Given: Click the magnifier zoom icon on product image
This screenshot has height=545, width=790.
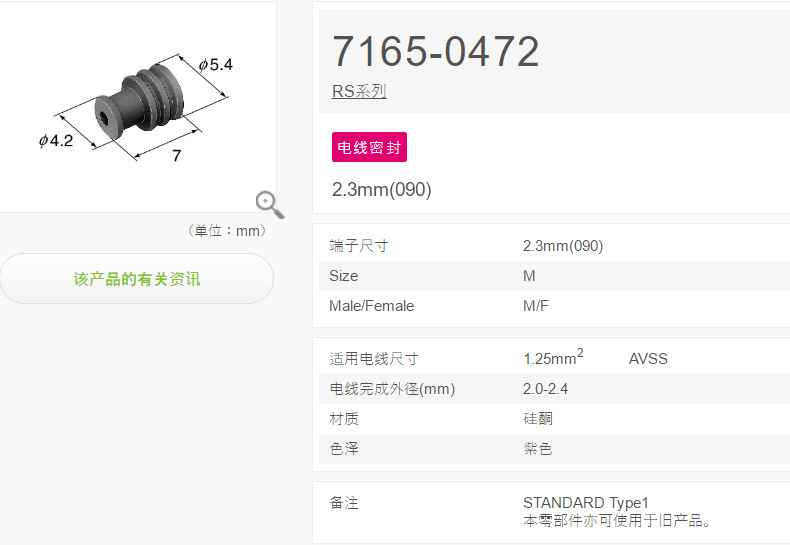Looking at the screenshot, I should (270, 205).
